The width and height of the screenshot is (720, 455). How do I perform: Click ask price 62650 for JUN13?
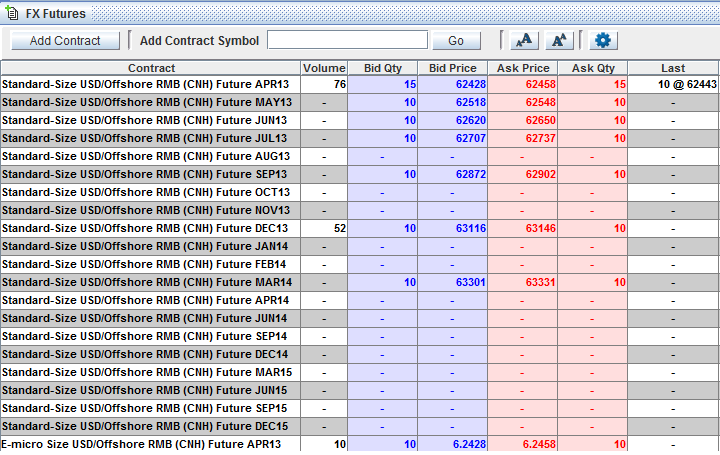tap(540, 121)
